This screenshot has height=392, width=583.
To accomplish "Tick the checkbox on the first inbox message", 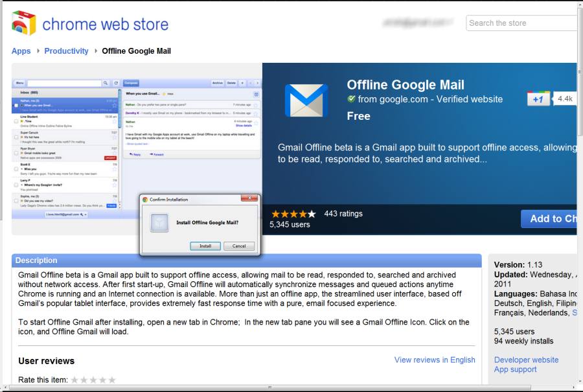I will coord(16,105).
